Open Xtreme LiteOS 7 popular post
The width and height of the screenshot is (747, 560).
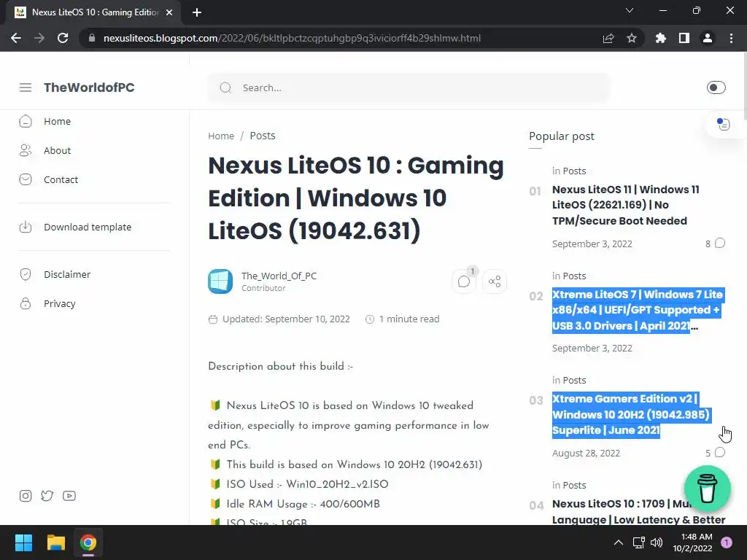point(638,310)
